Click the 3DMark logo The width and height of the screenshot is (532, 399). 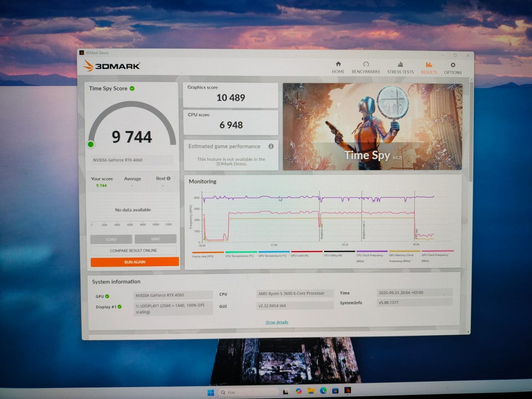pyautogui.click(x=111, y=65)
